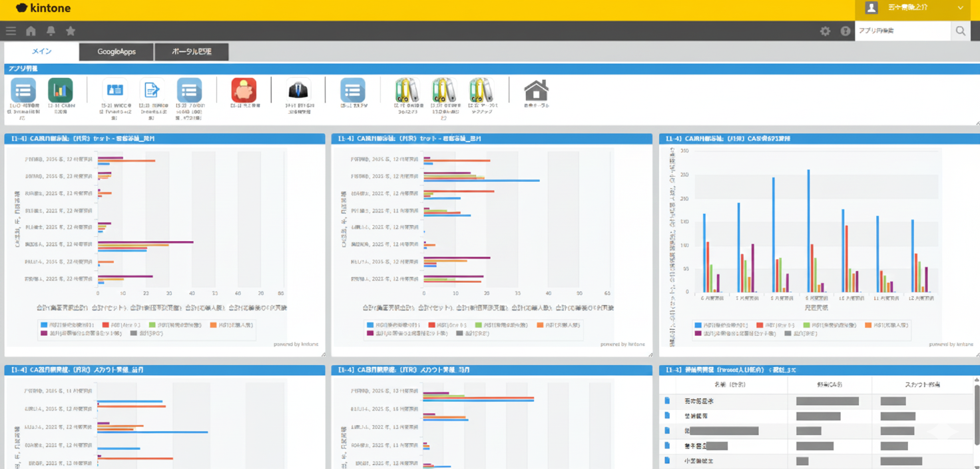Open the red piggy bank app
The width and height of the screenshot is (980, 469).
click(x=244, y=91)
